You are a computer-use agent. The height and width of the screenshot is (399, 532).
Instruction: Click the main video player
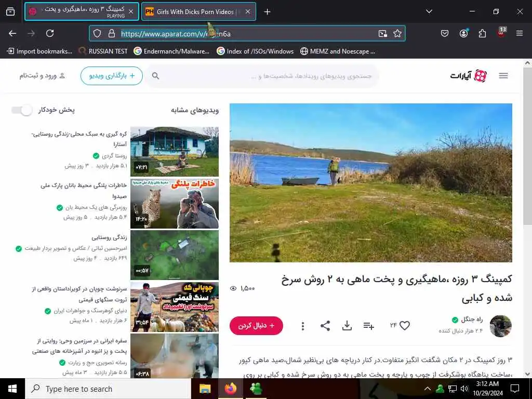371,183
